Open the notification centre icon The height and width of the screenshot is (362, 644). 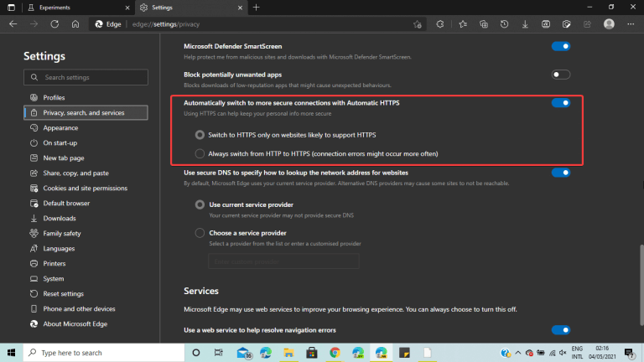[630, 353]
